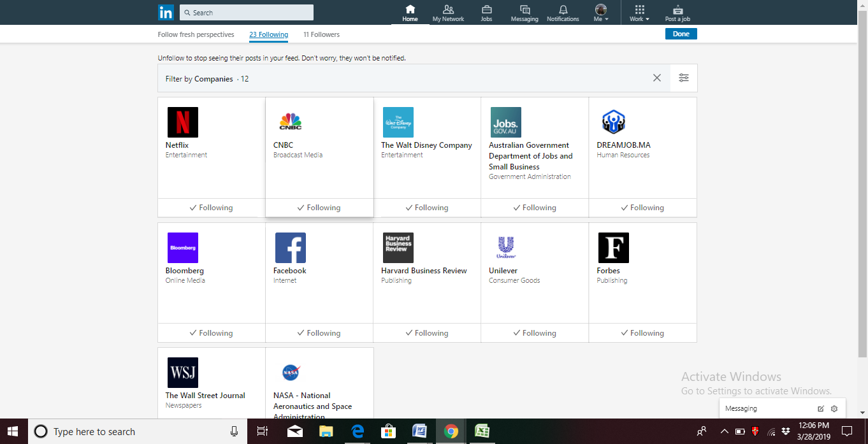Open the Messaging icon in navbar
The image size is (868, 444).
pos(524,10)
